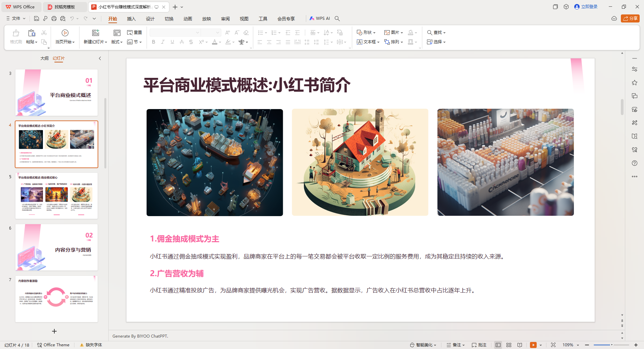Click the Save icon in quick toolbar
The image size is (644, 349).
point(37,18)
